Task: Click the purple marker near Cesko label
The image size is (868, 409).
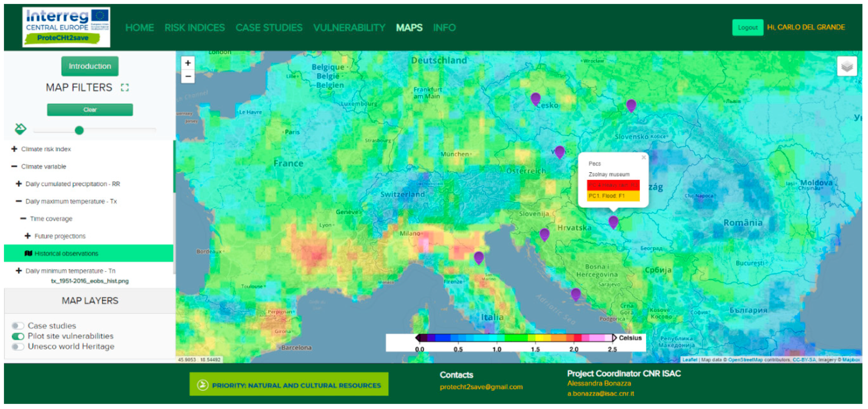Action: (x=535, y=99)
